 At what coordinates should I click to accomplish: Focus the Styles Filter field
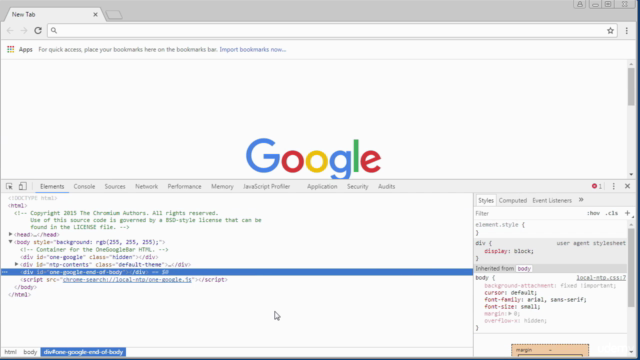529,213
